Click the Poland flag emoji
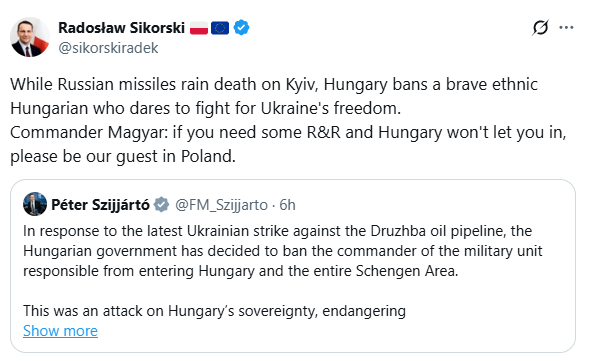Image resolution: width=591 pixels, height=361 pixels. pos(199,28)
